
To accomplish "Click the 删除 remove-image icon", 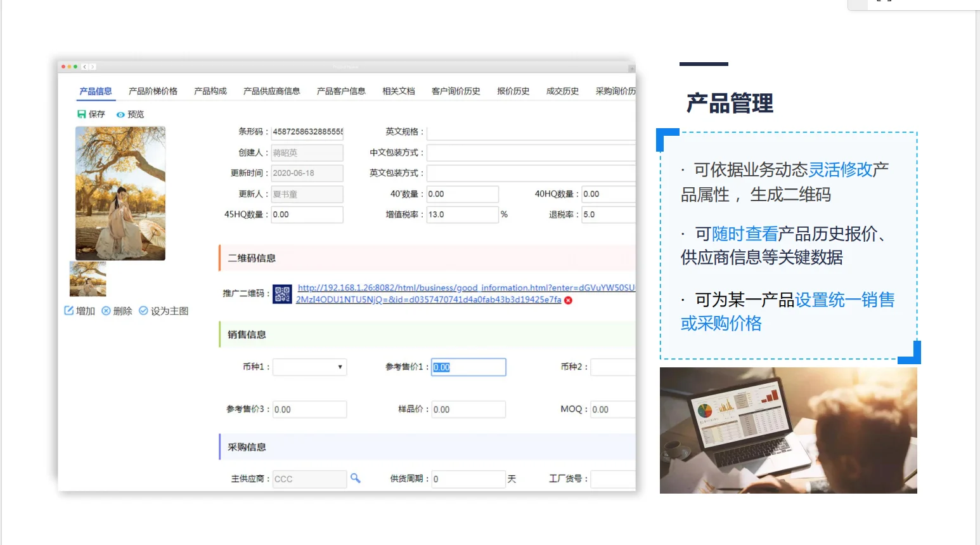I will 106,310.
